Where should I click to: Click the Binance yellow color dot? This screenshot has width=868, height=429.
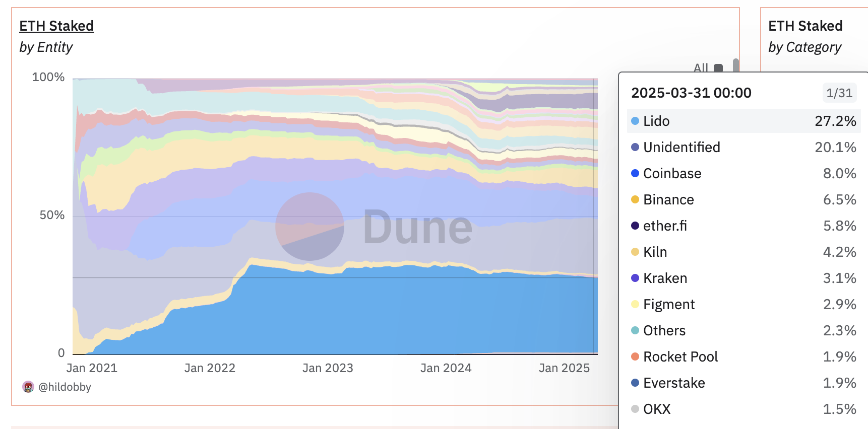[x=635, y=199]
